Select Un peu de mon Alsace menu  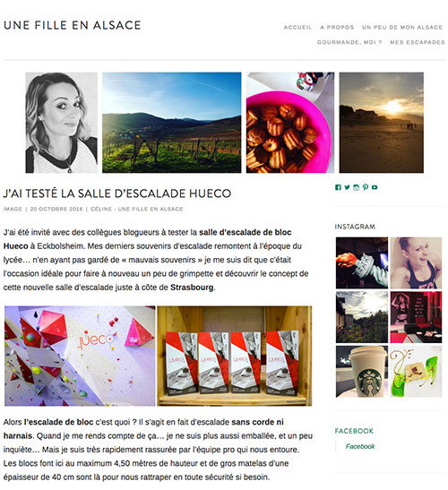point(402,27)
